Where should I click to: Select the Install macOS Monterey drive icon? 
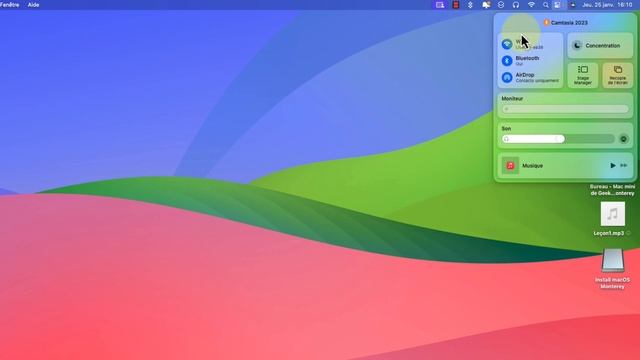[613, 260]
